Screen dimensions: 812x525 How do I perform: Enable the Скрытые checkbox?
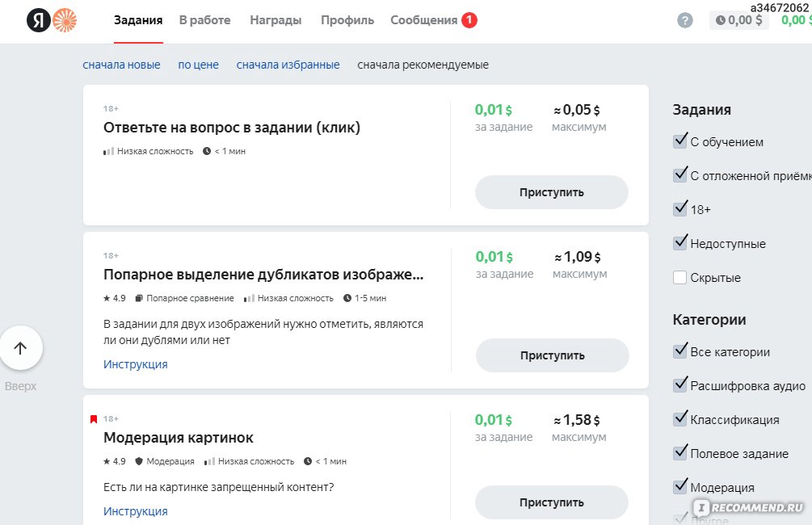680,278
